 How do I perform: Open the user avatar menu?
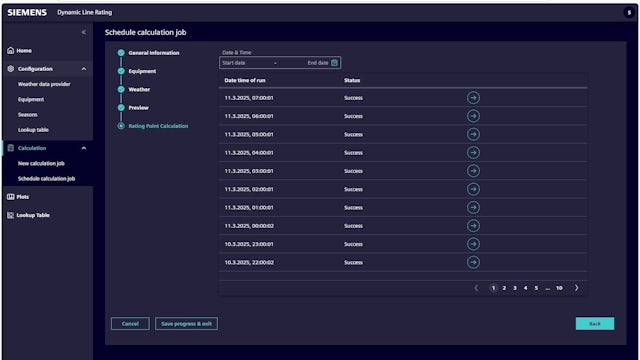(629, 12)
